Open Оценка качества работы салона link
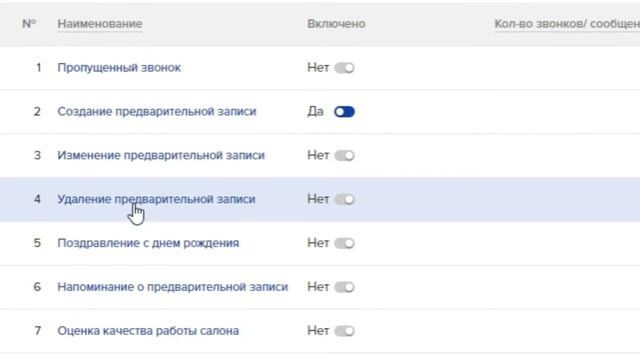 pos(148,331)
